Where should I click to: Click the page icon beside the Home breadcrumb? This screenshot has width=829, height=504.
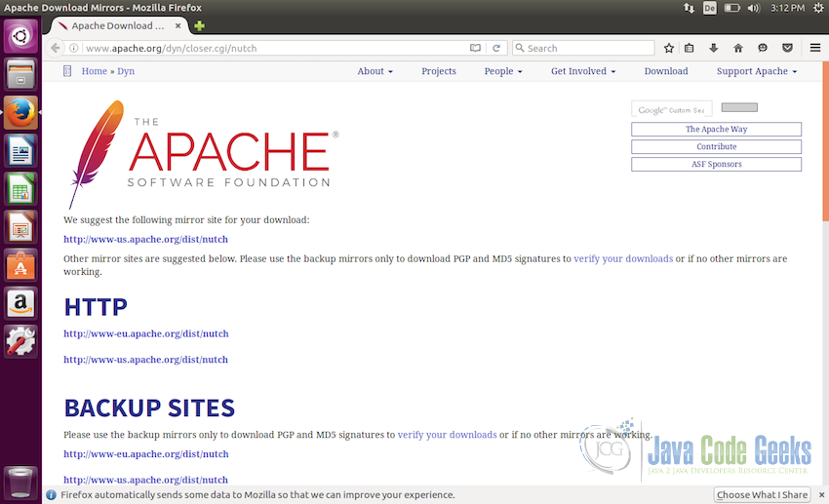click(x=67, y=71)
